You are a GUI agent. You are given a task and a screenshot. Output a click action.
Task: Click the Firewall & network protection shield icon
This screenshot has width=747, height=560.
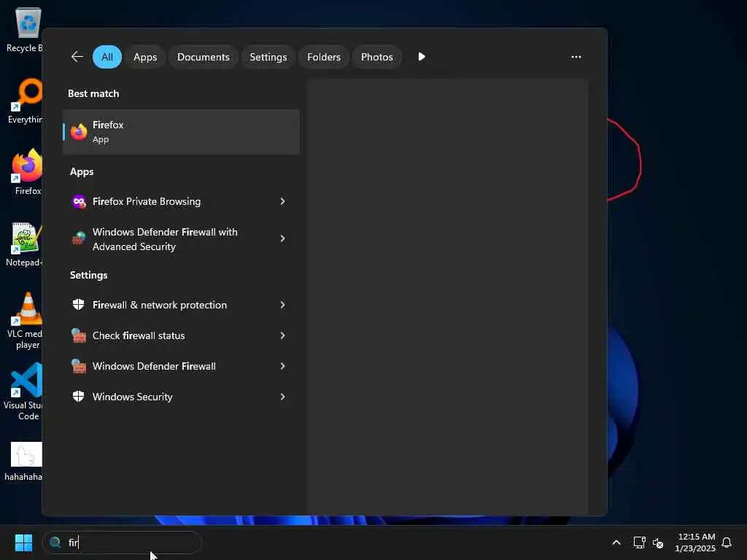pyautogui.click(x=79, y=305)
